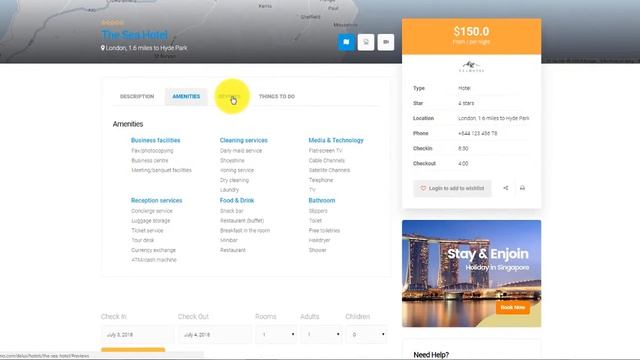
Task: Click the hotel logo under price
Action: pyautogui.click(x=471, y=67)
